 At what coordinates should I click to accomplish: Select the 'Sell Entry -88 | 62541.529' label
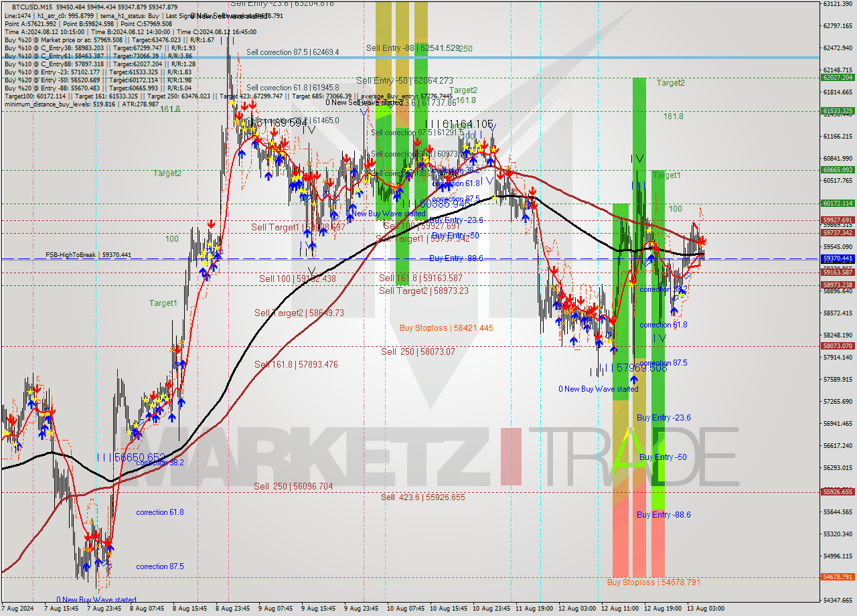413,48
